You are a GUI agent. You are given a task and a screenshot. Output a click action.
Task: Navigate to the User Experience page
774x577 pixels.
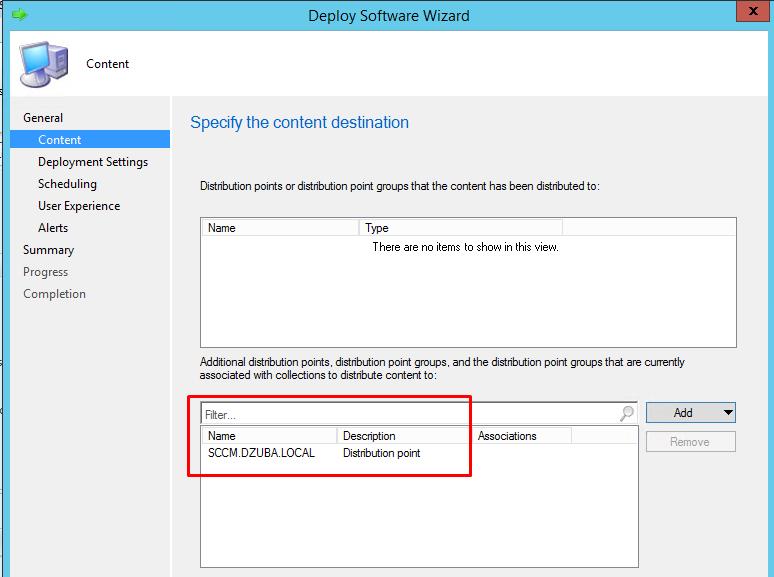(79, 206)
